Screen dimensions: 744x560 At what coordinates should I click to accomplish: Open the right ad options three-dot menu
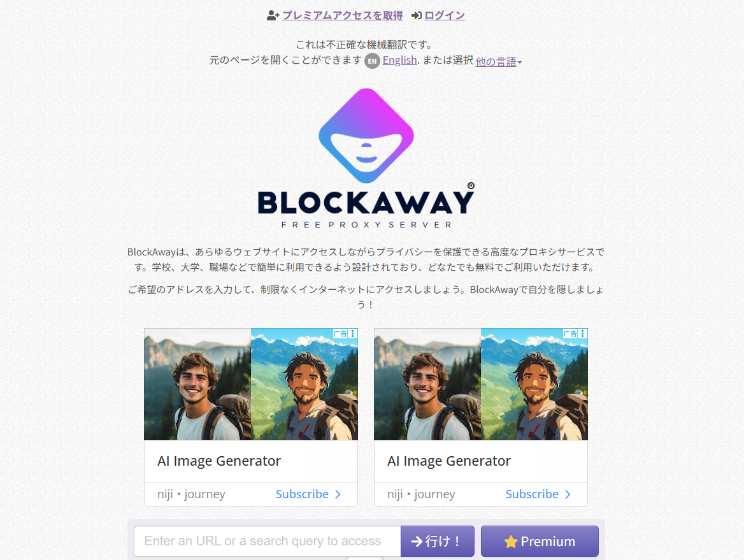click(583, 334)
